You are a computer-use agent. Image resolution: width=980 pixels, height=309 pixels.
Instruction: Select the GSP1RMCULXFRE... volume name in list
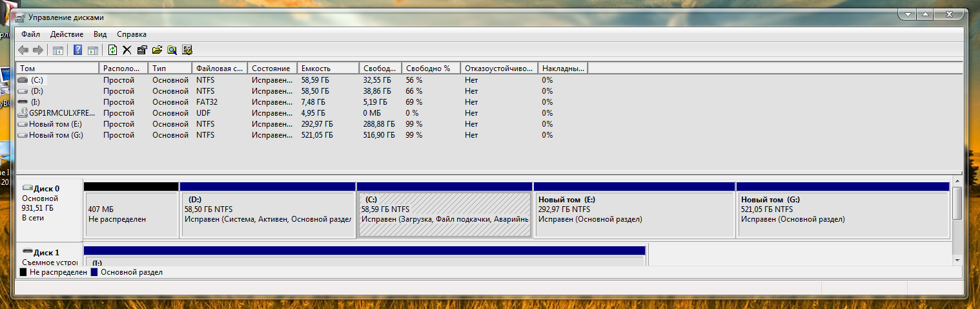coord(63,113)
